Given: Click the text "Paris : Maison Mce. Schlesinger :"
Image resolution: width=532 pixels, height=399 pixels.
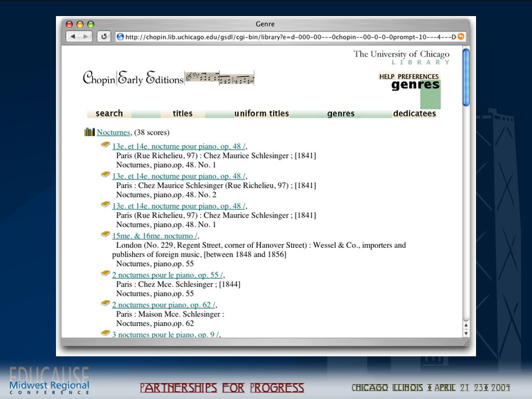Looking at the screenshot, I should 170,314.
